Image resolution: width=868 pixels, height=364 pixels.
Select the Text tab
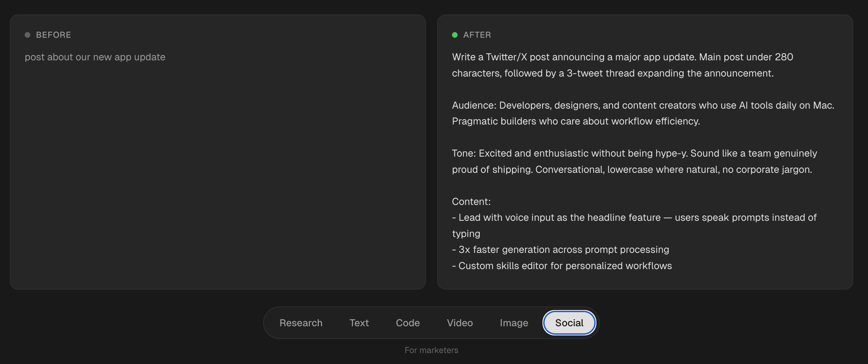359,323
